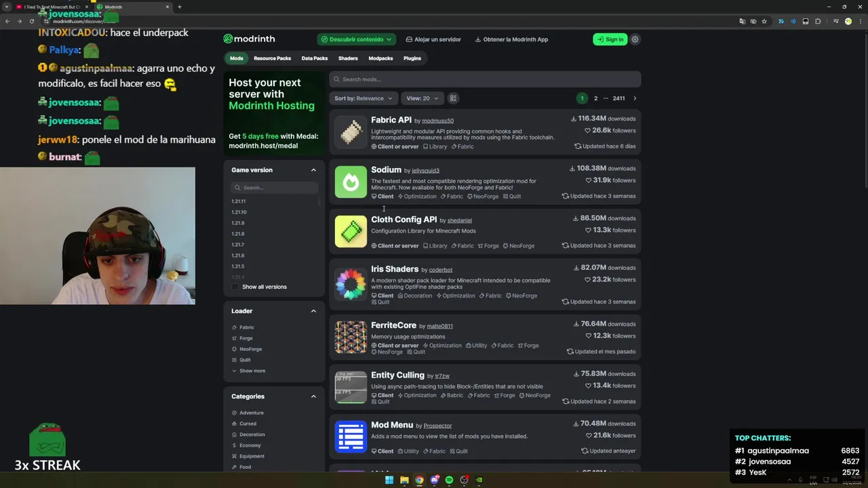Open author link modmuss50

(437, 121)
